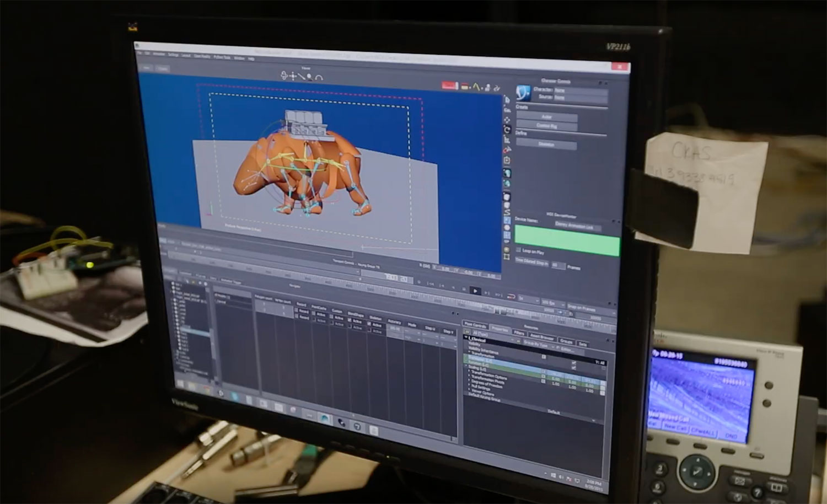Toggle the red loop playback icon
Viewport: 827px width, 504px height.
[511, 297]
